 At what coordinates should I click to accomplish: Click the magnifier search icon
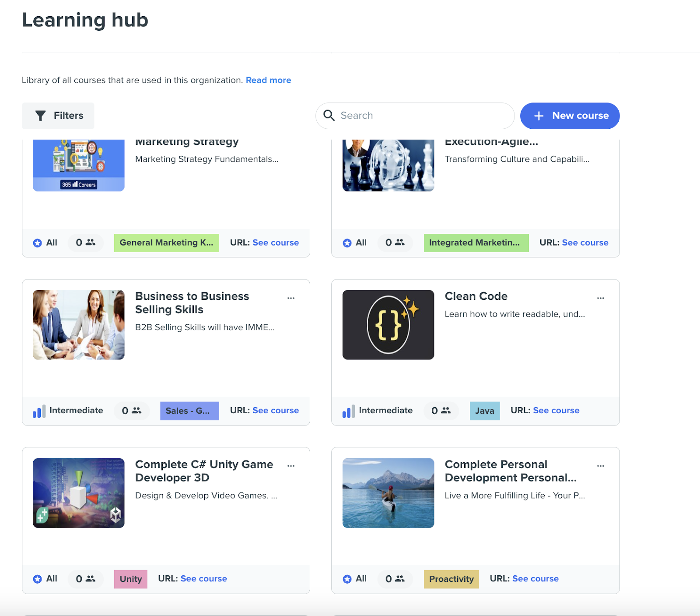pos(329,115)
